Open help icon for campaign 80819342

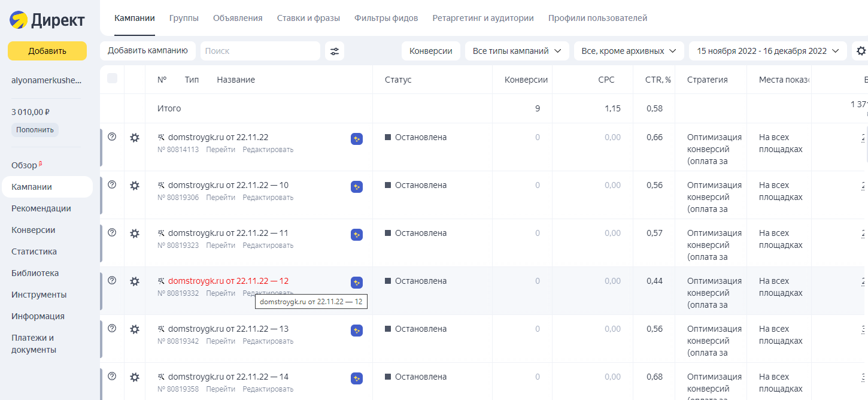coord(112,328)
